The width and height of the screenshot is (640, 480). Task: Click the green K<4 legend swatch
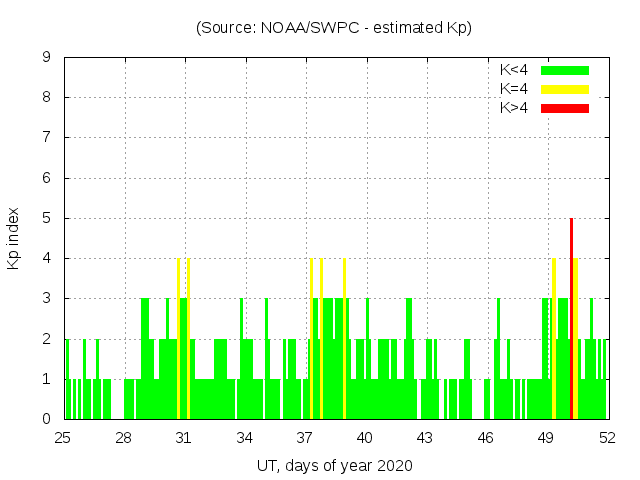tap(565, 70)
